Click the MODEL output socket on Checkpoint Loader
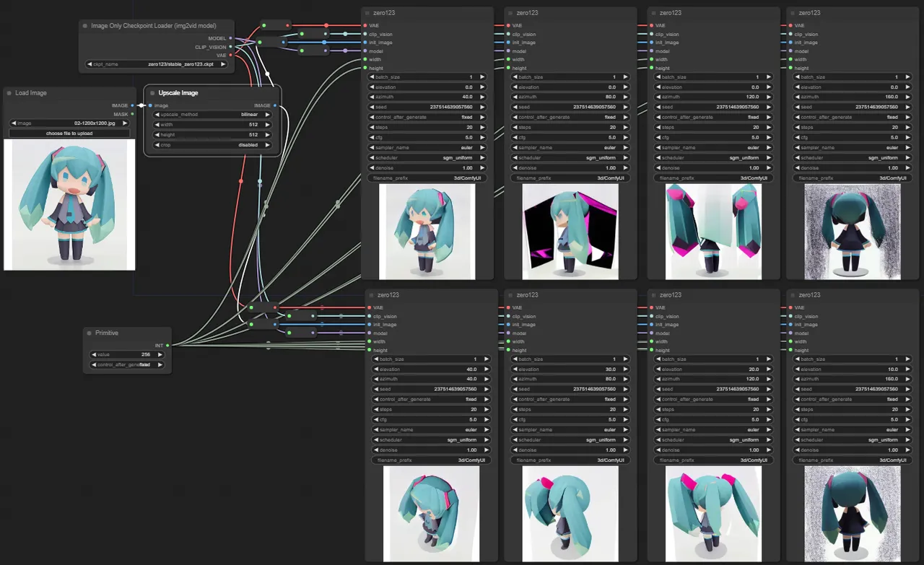Viewport: 924px width, 565px height. point(230,38)
